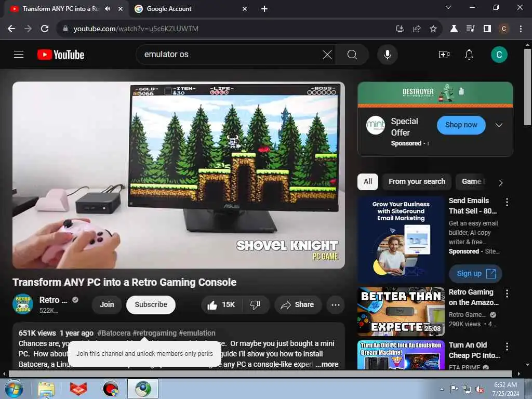The image size is (532, 399).
Task: Open the Special Offer mint ad logo
Action: (x=376, y=125)
